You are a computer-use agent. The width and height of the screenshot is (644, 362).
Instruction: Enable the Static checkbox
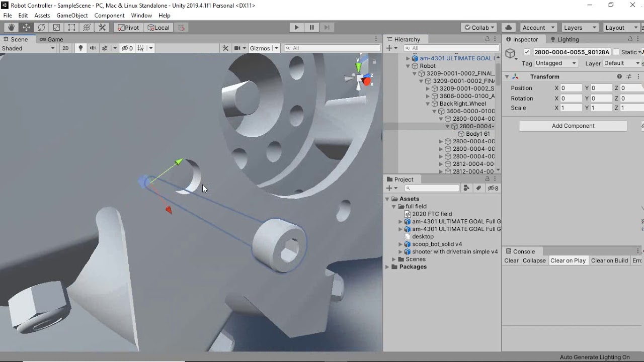tap(616, 52)
